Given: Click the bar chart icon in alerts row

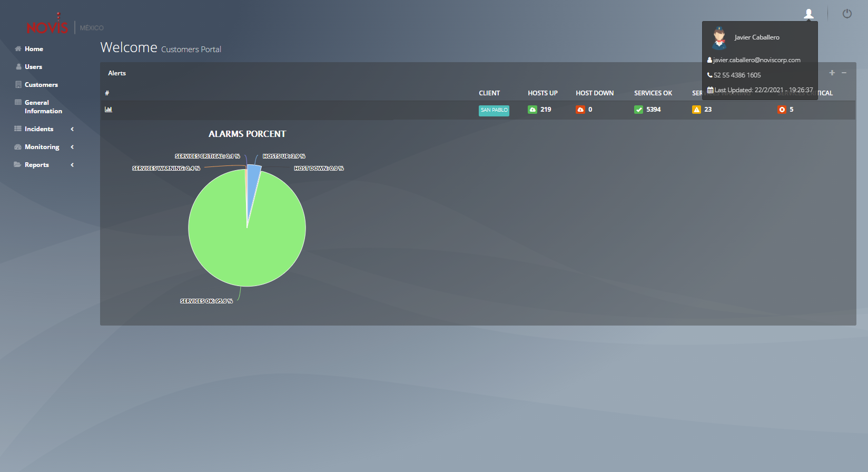Looking at the screenshot, I should point(108,110).
